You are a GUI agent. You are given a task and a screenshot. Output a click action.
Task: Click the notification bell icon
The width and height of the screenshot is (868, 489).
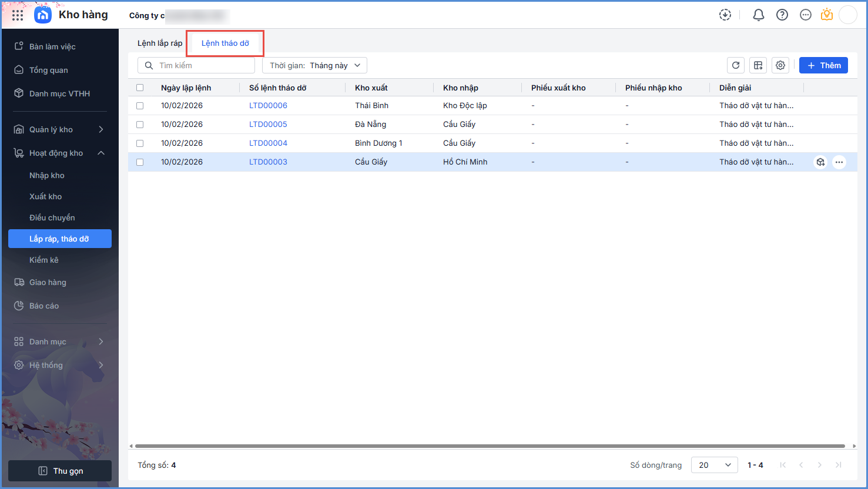(x=758, y=15)
